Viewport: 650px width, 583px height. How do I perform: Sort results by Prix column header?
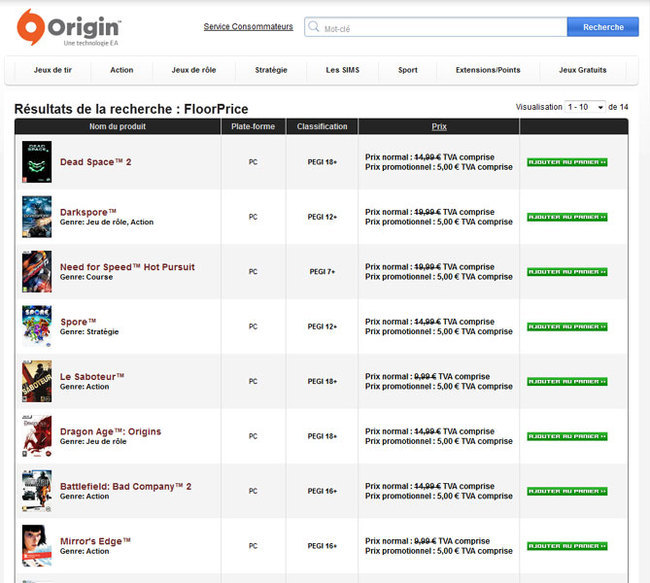439,126
